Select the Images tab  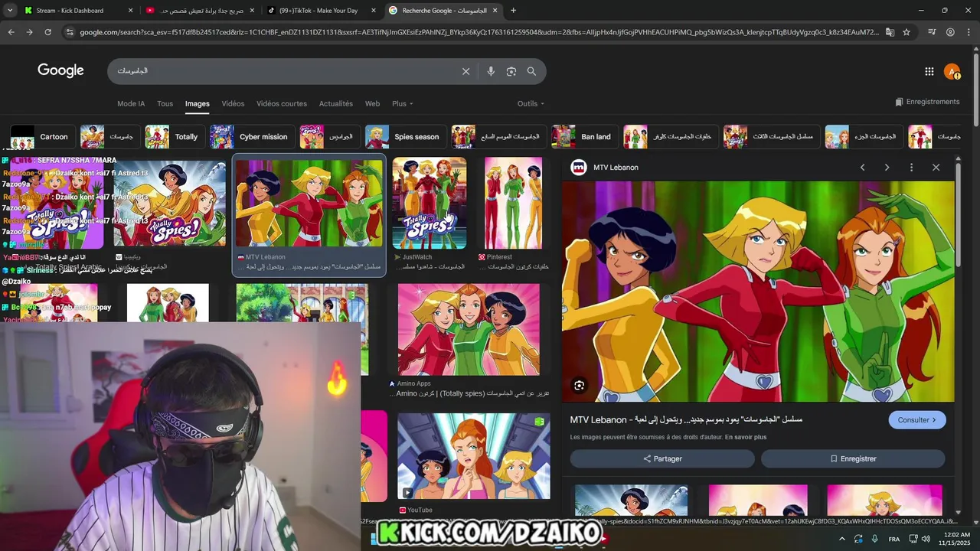click(x=197, y=103)
